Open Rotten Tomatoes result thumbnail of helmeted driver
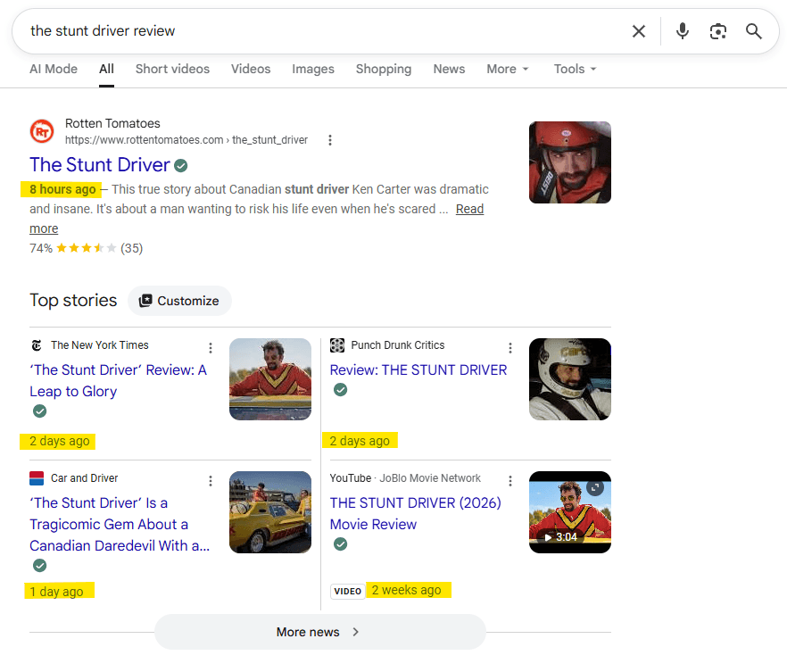Viewport: 787px width, 672px height. click(x=569, y=162)
